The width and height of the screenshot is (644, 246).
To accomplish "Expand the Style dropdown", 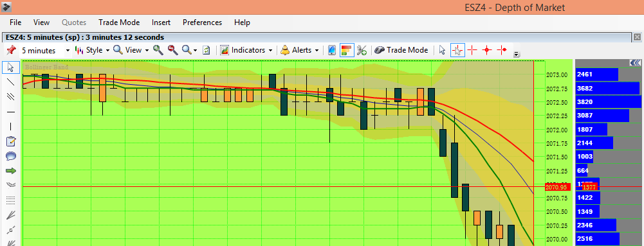I will click(92, 50).
